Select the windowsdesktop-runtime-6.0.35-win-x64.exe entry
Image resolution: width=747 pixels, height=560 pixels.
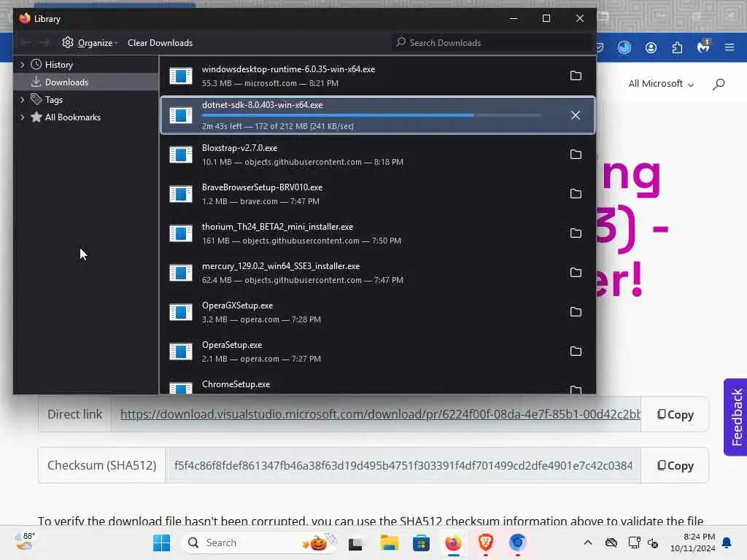coord(378,76)
